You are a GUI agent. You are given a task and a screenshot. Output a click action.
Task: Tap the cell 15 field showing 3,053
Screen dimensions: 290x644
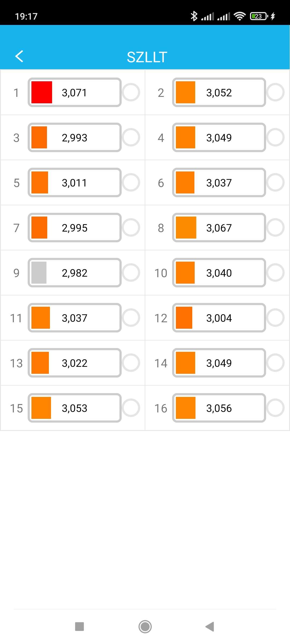(75, 408)
